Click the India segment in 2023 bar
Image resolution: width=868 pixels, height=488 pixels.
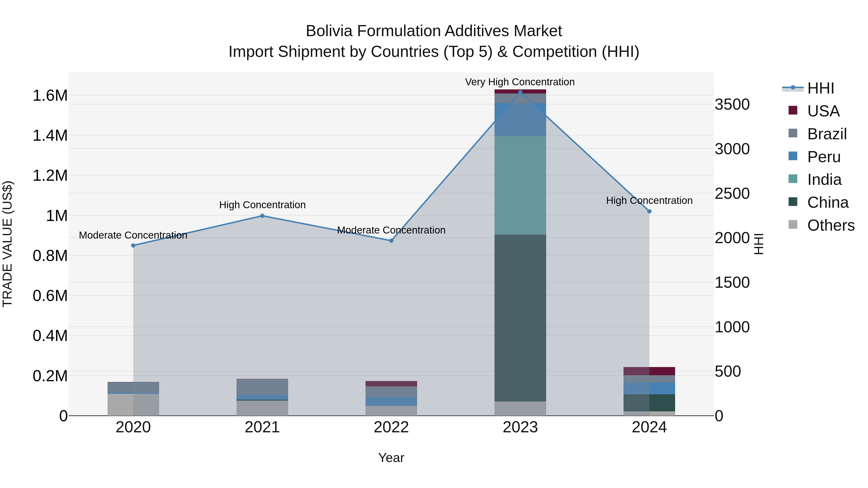click(x=520, y=185)
